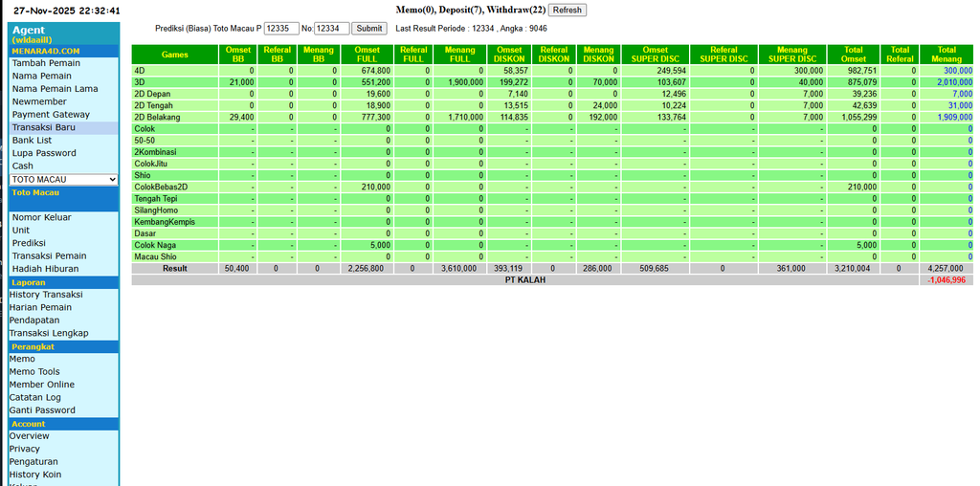This screenshot has width=980, height=486.
Task: Click the Refresh button
Action: point(567,10)
